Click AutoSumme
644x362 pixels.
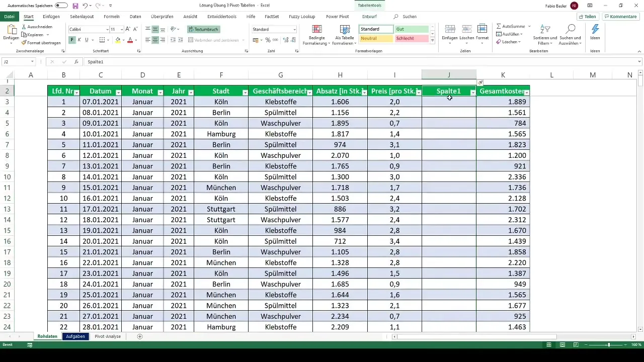pyautogui.click(x=511, y=26)
